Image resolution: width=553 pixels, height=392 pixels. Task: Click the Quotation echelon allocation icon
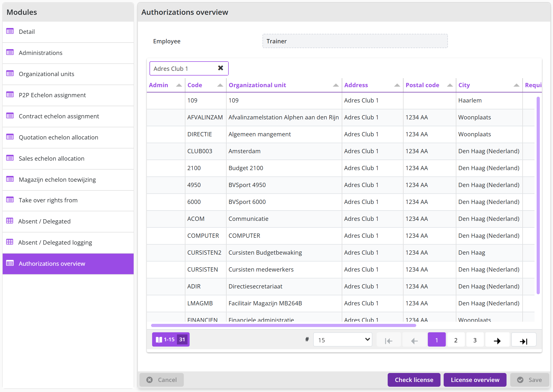[x=10, y=137]
